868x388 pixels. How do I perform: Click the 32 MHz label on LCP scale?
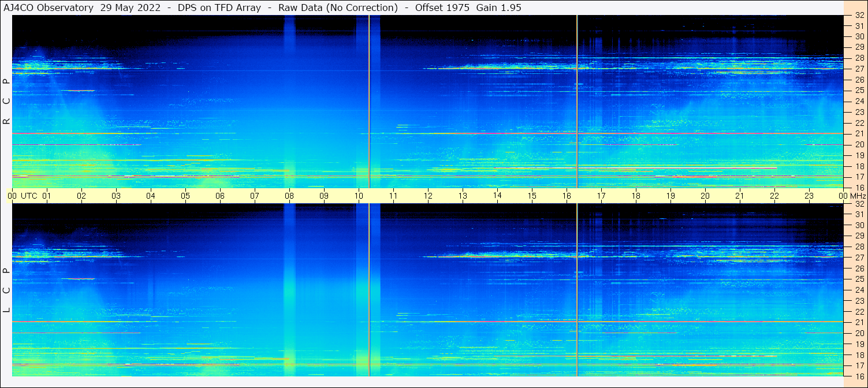point(859,204)
